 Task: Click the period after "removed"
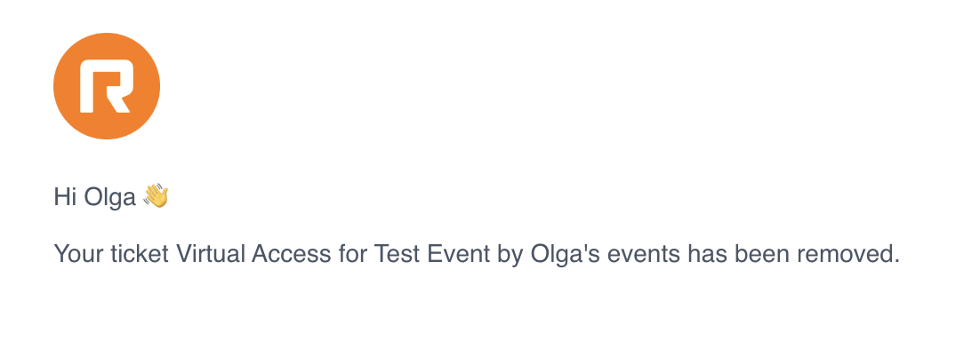pyautogui.click(x=896, y=261)
